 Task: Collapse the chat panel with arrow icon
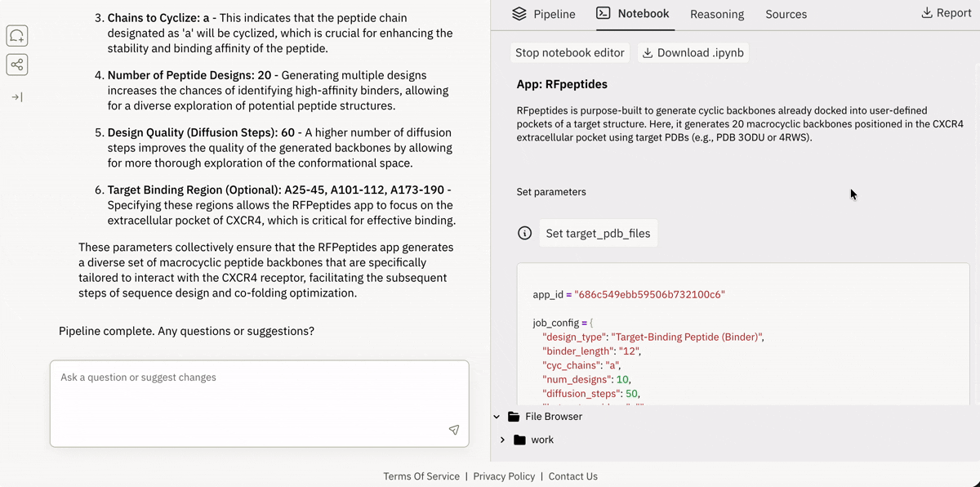pos(17,97)
